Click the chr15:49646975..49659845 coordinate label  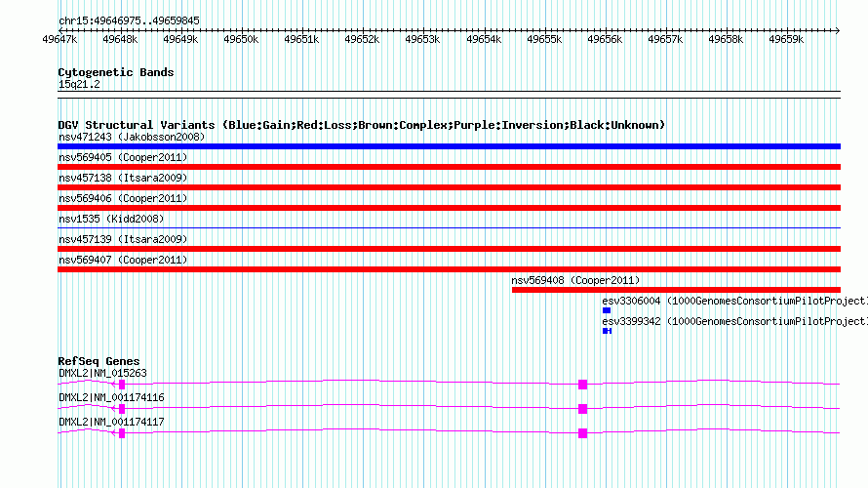pyautogui.click(x=129, y=21)
